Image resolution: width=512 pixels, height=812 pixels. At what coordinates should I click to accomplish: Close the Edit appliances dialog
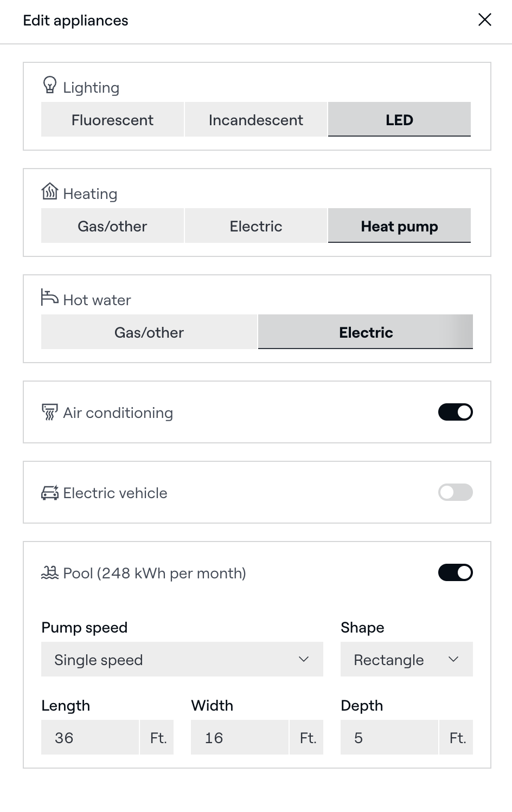click(484, 20)
